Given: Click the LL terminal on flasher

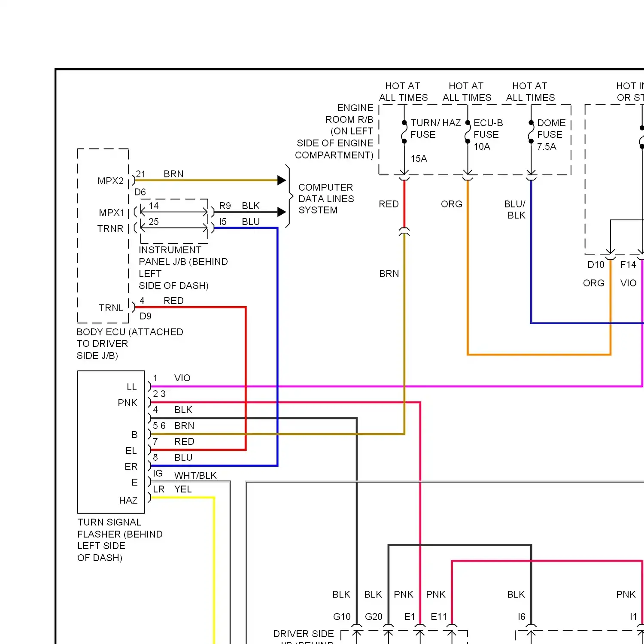Looking at the screenshot, I should tap(132, 387).
